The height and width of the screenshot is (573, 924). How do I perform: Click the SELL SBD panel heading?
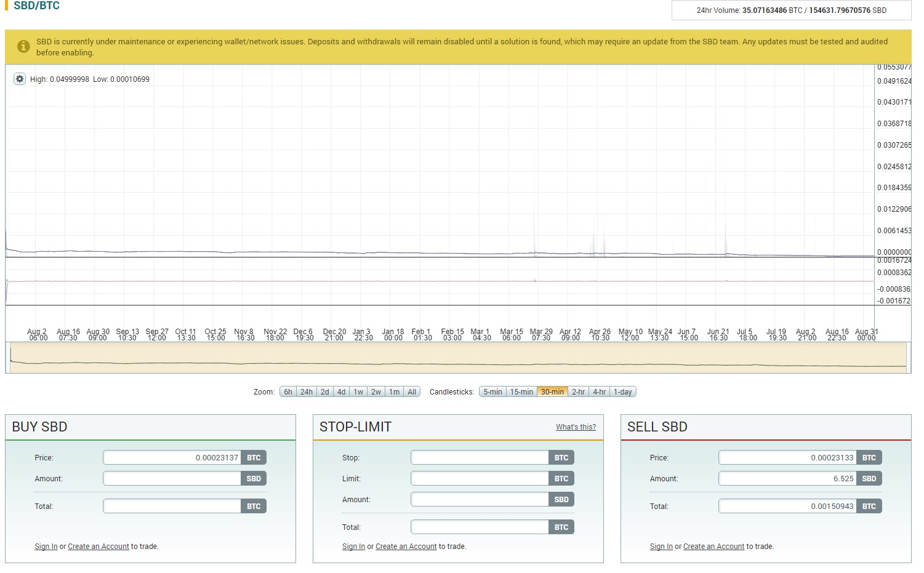point(657,427)
